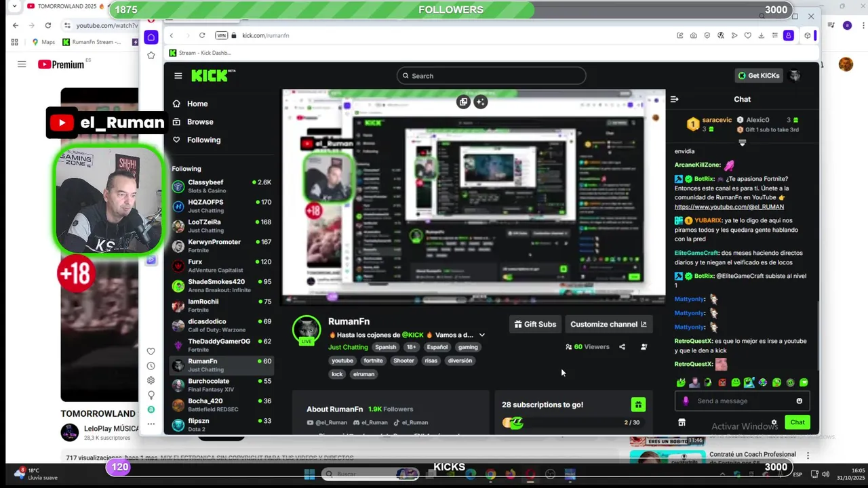This screenshot has width=868, height=488.
Task: Click the VPN badge in address bar
Action: (x=221, y=35)
